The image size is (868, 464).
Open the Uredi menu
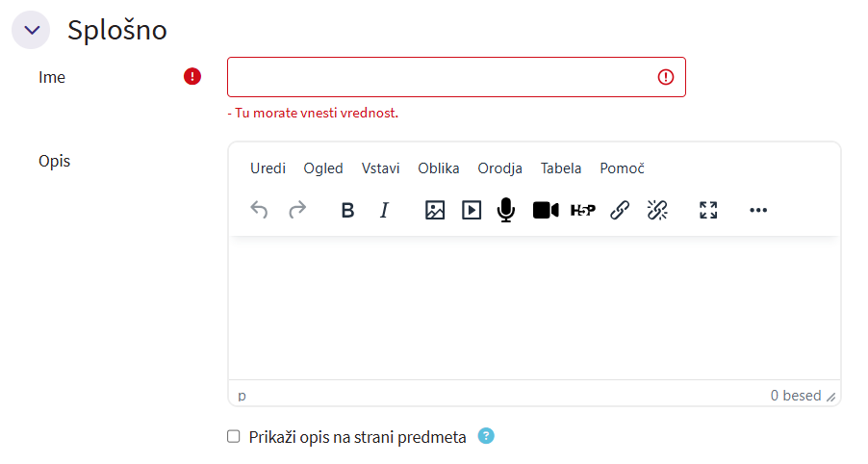(x=268, y=168)
